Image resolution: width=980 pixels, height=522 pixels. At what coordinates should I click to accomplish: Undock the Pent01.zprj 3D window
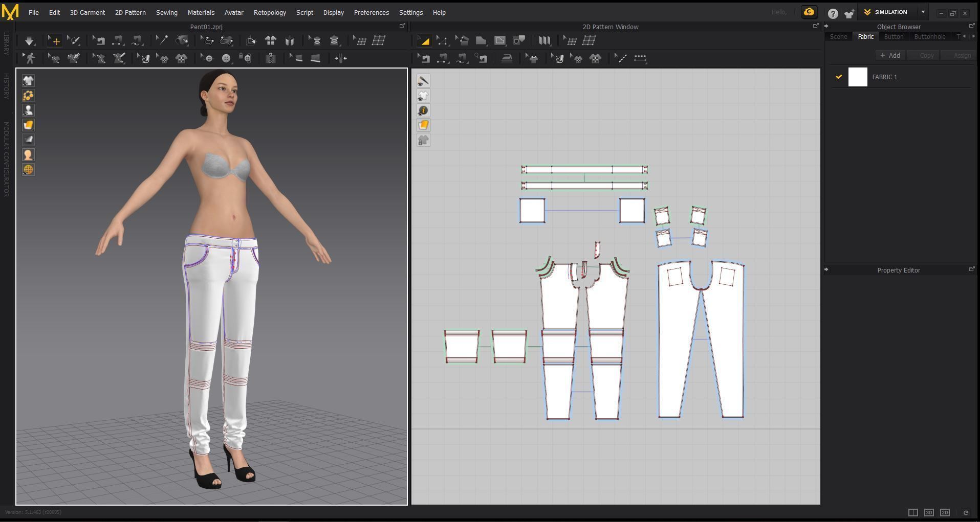402,26
